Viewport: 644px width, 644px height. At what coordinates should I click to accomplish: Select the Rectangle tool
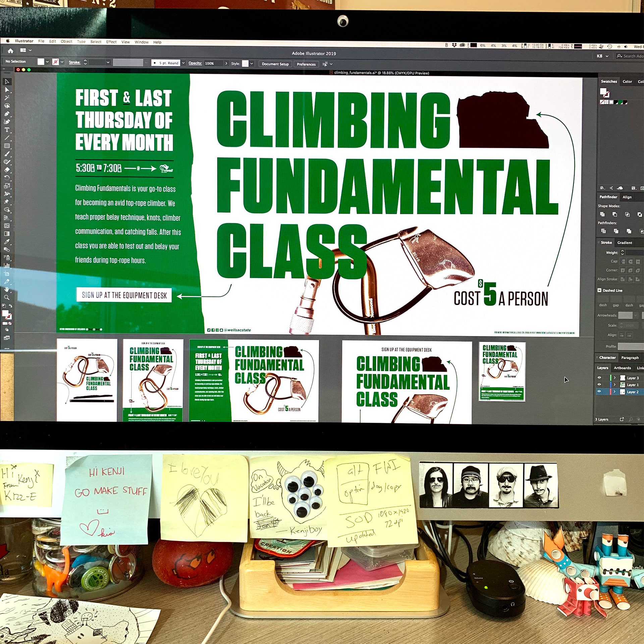click(x=7, y=146)
